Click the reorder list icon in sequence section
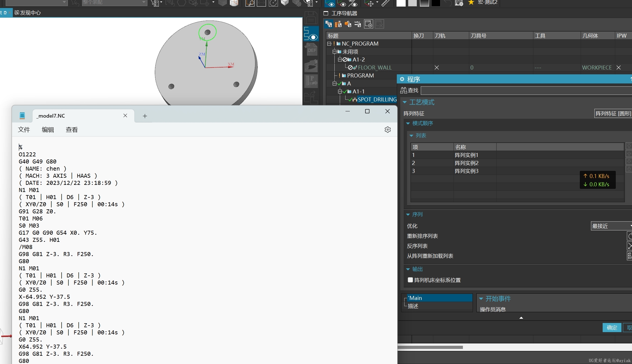The width and height of the screenshot is (632, 364). click(x=629, y=236)
